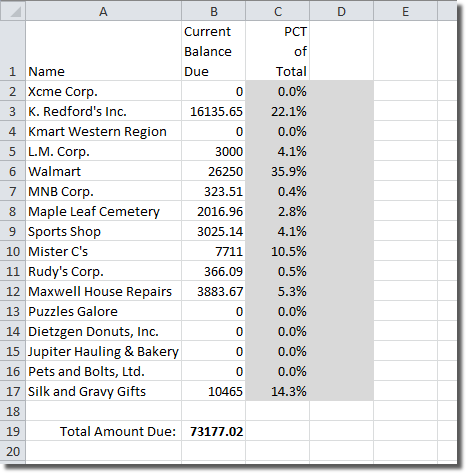The height and width of the screenshot is (473, 466).
Task: Select column A header
Action: (104, 12)
